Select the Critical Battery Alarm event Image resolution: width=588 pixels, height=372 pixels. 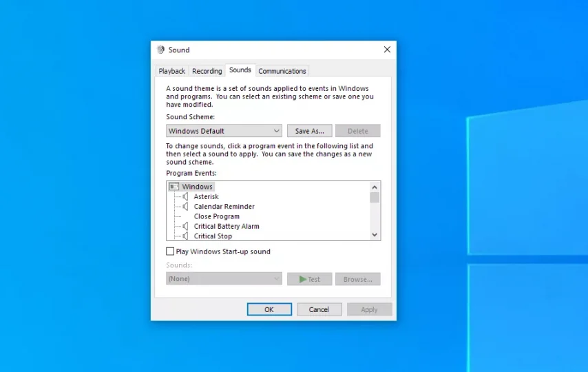(226, 226)
